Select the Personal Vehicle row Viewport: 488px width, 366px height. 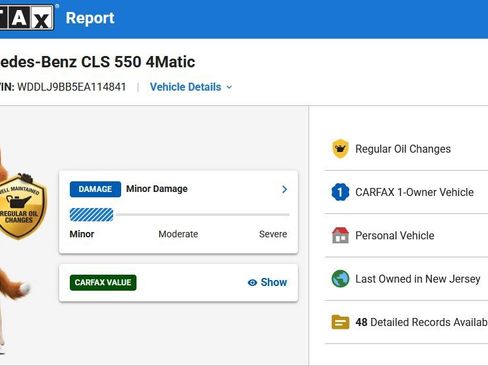click(x=406, y=235)
